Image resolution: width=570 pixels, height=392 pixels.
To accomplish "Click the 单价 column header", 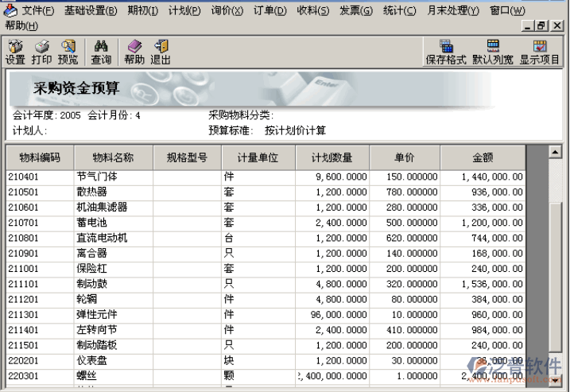I will [x=405, y=157].
